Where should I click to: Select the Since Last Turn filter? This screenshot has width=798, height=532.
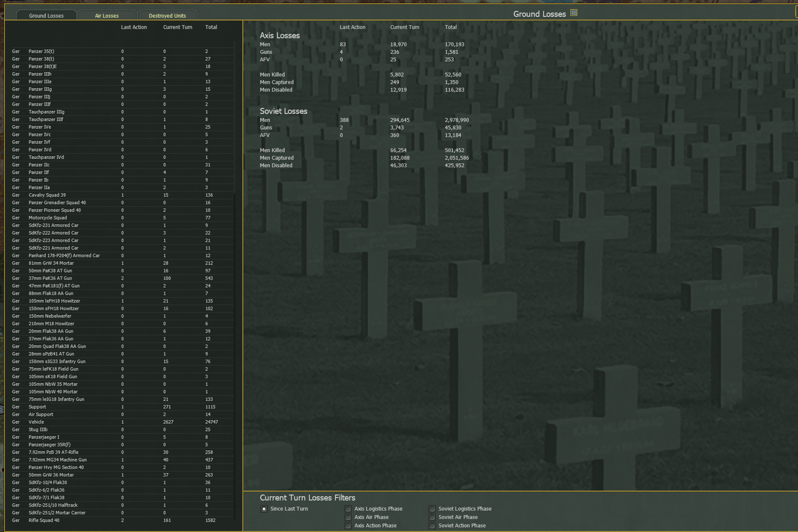pos(264,509)
